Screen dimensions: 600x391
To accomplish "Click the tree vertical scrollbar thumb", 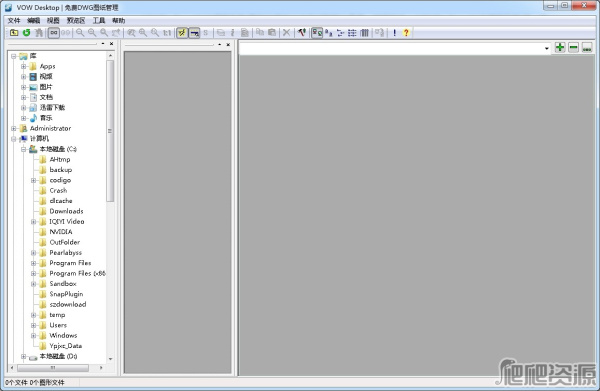I will (x=110, y=131).
